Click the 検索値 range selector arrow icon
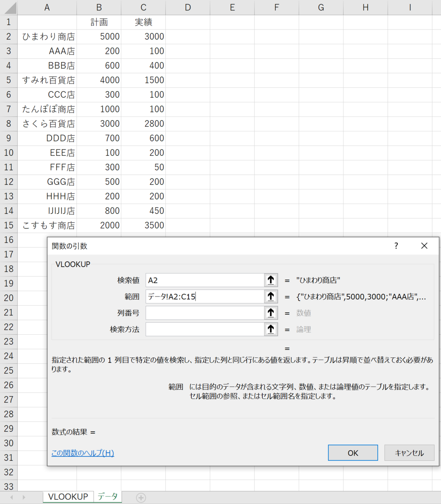Viewport: 441px width, 504px height. point(271,280)
